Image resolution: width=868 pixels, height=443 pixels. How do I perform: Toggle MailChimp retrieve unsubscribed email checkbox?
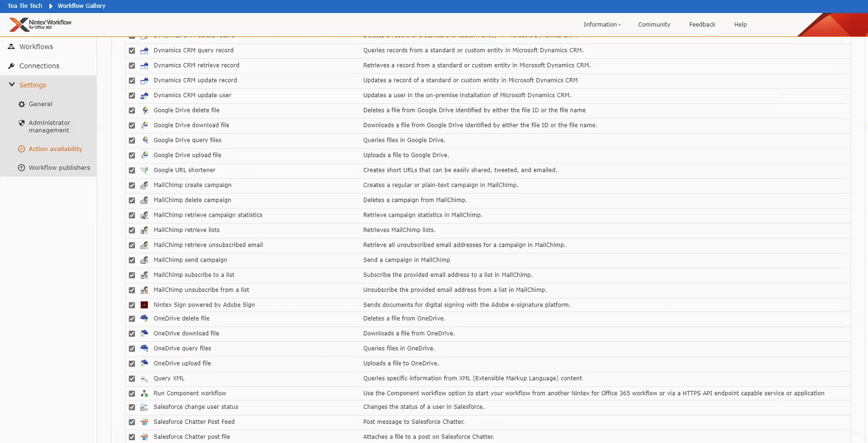pos(132,245)
